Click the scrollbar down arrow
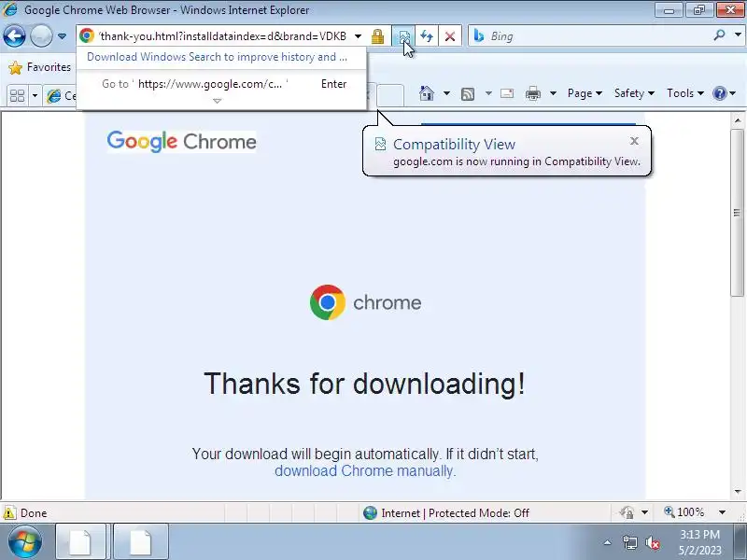Screen dimensions: 747x560 [738, 492]
